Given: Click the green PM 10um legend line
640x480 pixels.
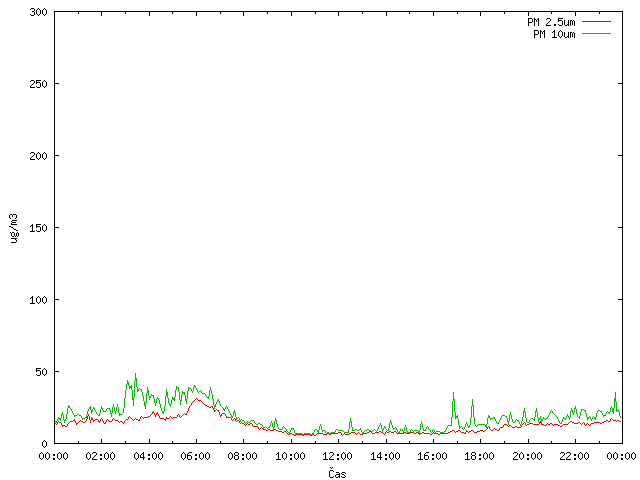Looking at the screenshot, I should [596, 33].
